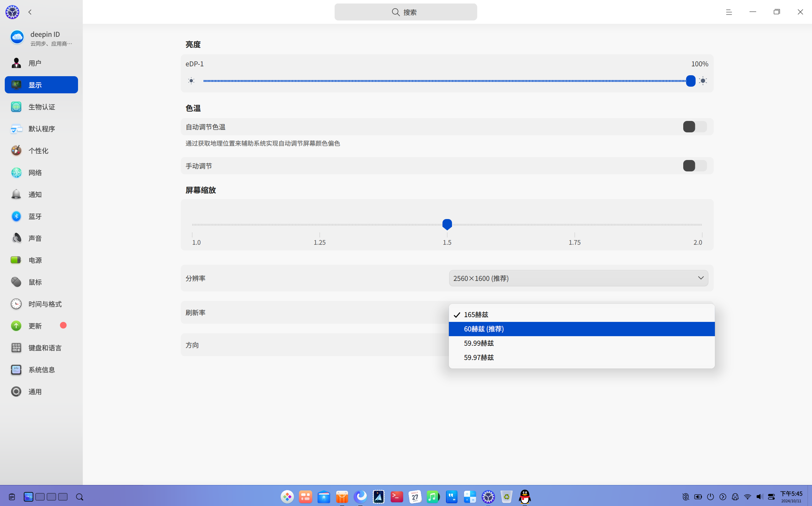Open the 时间与格式 settings section
This screenshot has width=812, height=506.
(x=41, y=304)
